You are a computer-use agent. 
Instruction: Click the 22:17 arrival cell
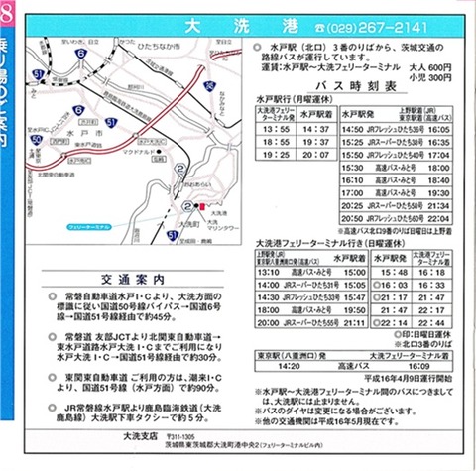[431, 310]
